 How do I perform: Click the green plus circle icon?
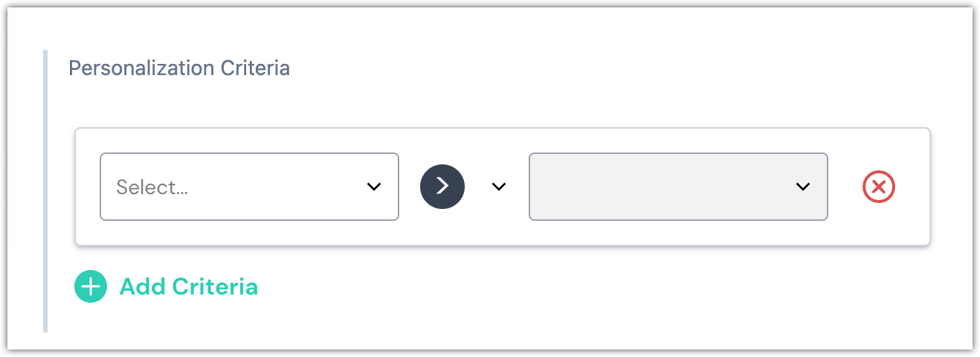[91, 287]
